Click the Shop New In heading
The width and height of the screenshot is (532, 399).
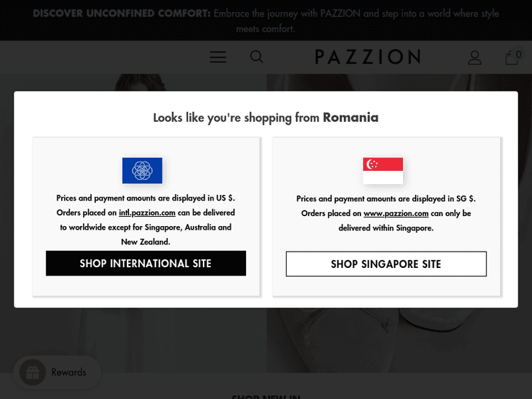266,396
